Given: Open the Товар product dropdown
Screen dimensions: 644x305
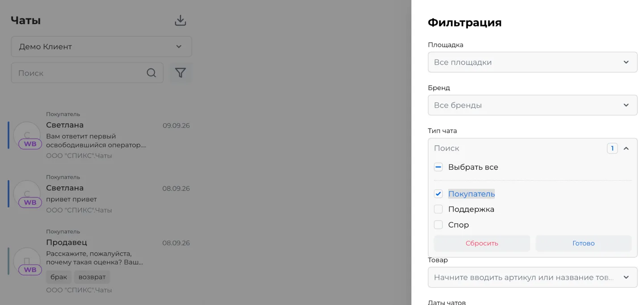Looking at the screenshot, I should click(533, 277).
